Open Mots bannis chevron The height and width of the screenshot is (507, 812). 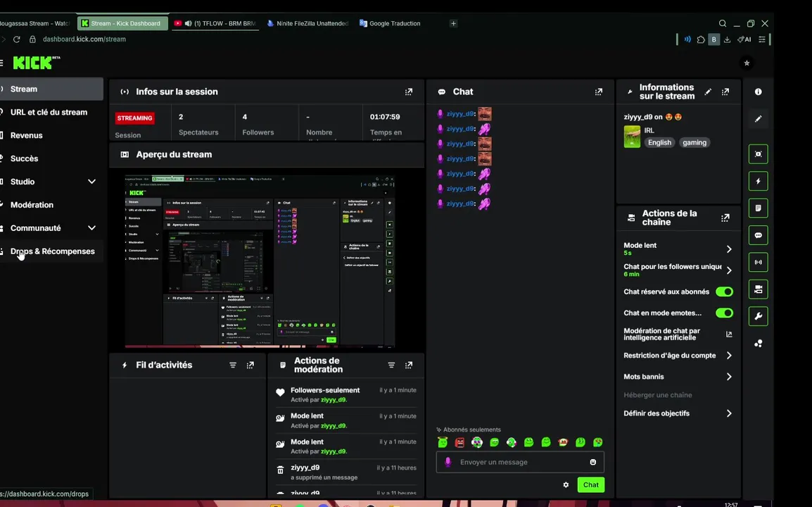click(x=729, y=377)
